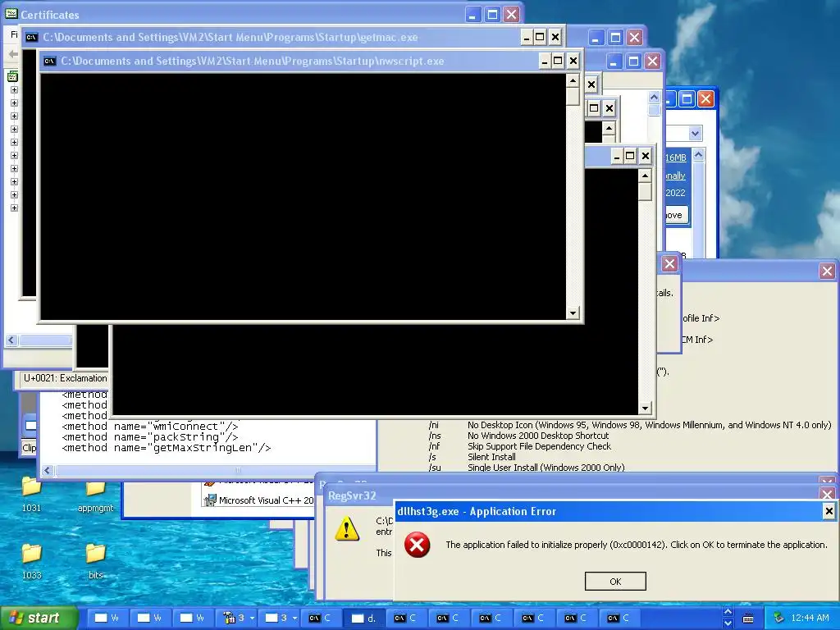840x630 pixels.
Task: Open the getmac.exe console system menu icon
Action: [32, 38]
